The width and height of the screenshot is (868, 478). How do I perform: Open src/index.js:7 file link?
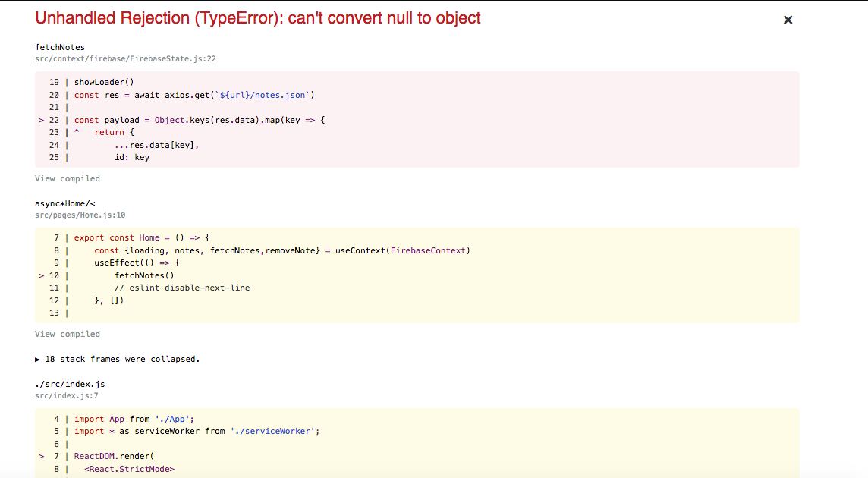[67, 395]
